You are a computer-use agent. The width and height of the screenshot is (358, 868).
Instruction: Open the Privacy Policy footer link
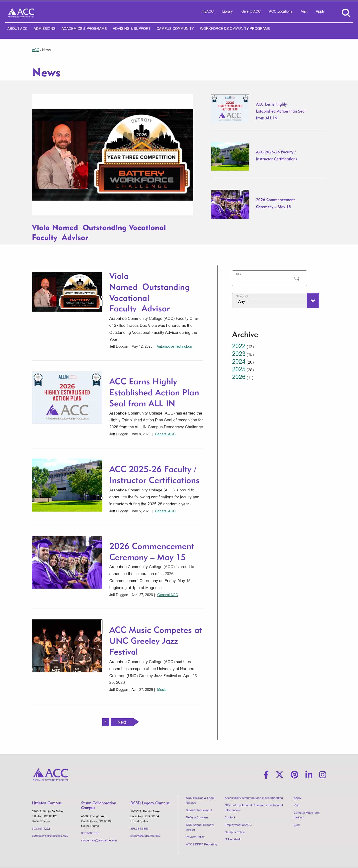(195, 837)
